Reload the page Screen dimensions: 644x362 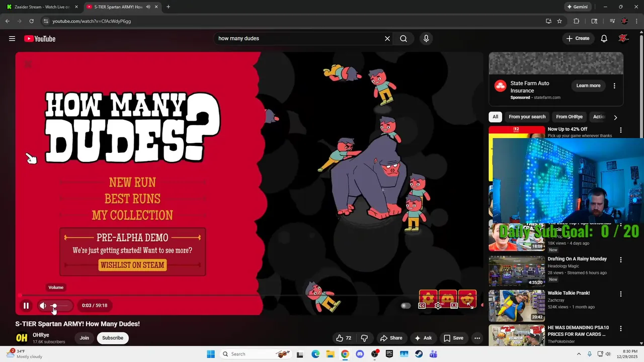[x=31, y=21]
